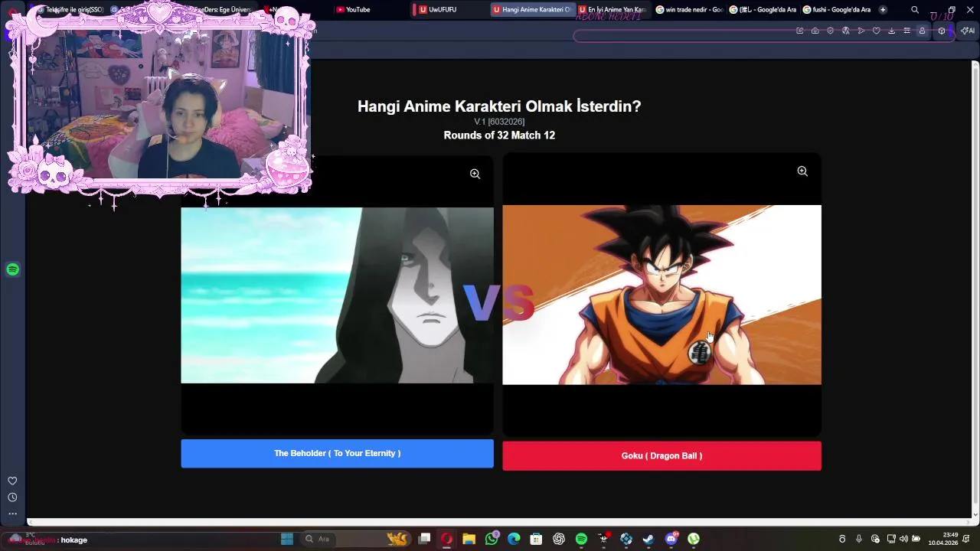The width and height of the screenshot is (980, 551).
Task: Click the player play-triangle toolbar icon
Action: pyautogui.click(x=861, y=31)
